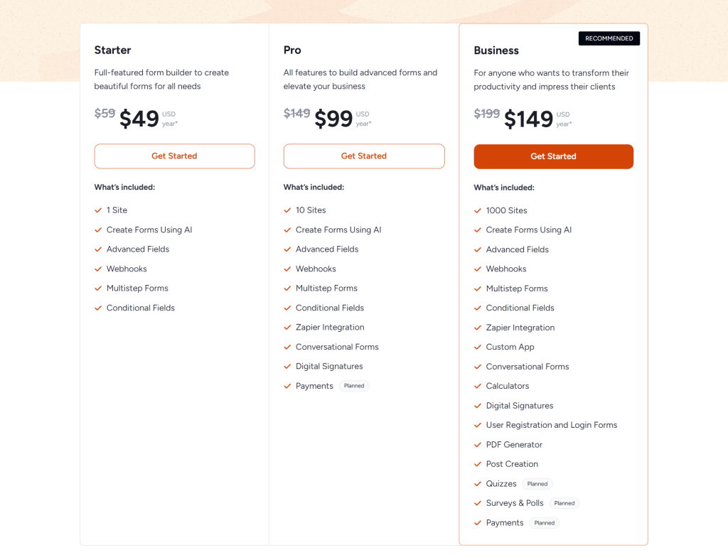This screenshot has height=560, width=728.
Task: Click checkmark next to Calculators feature
Action: [x=478, y=387]
